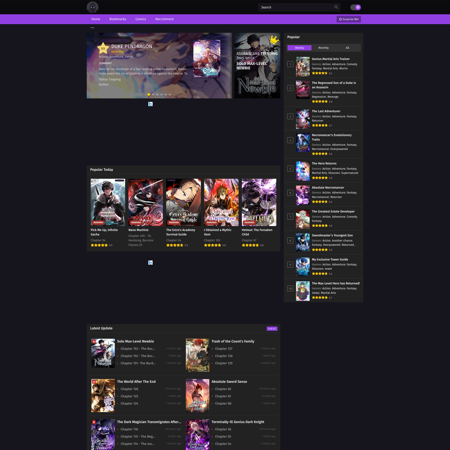Click broken image icon below the slider

coord(150,104)
